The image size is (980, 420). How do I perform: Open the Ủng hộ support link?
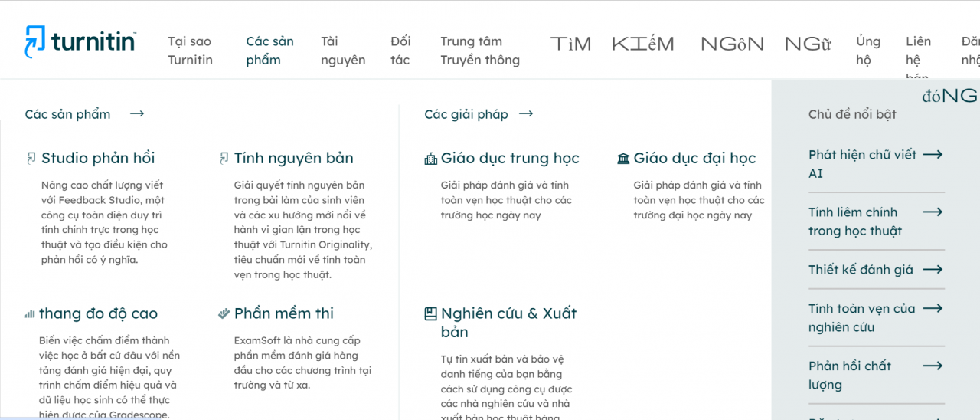point(868,51)
